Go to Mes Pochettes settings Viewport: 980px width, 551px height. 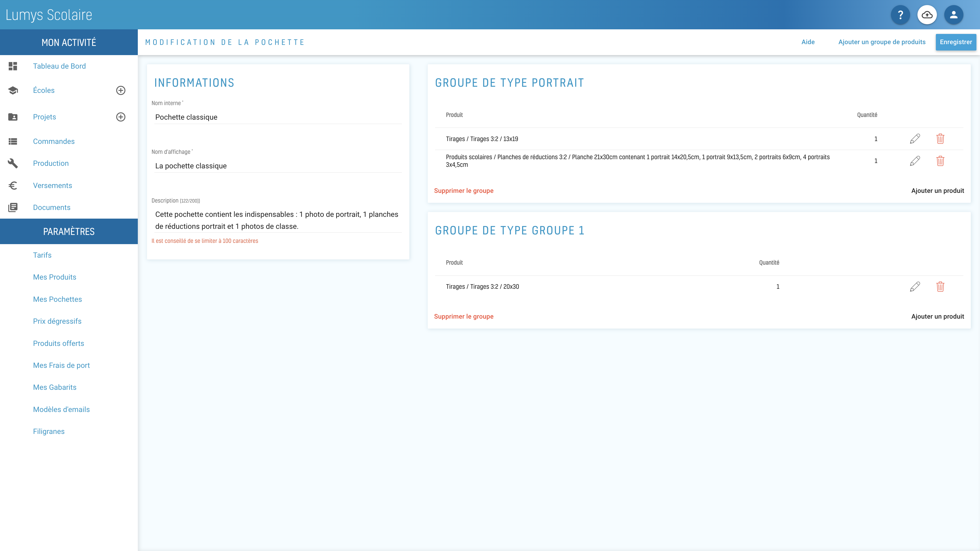click(x=57, y=299)
